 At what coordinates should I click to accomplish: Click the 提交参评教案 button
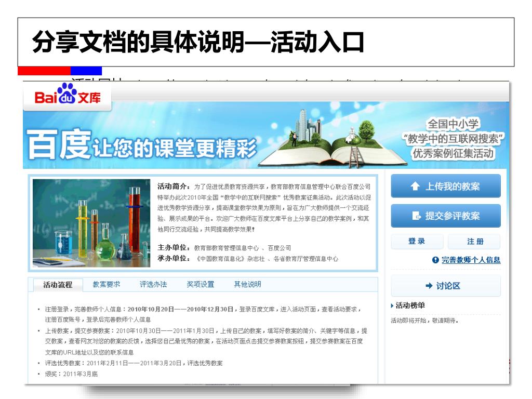click(x=445, y=216)
